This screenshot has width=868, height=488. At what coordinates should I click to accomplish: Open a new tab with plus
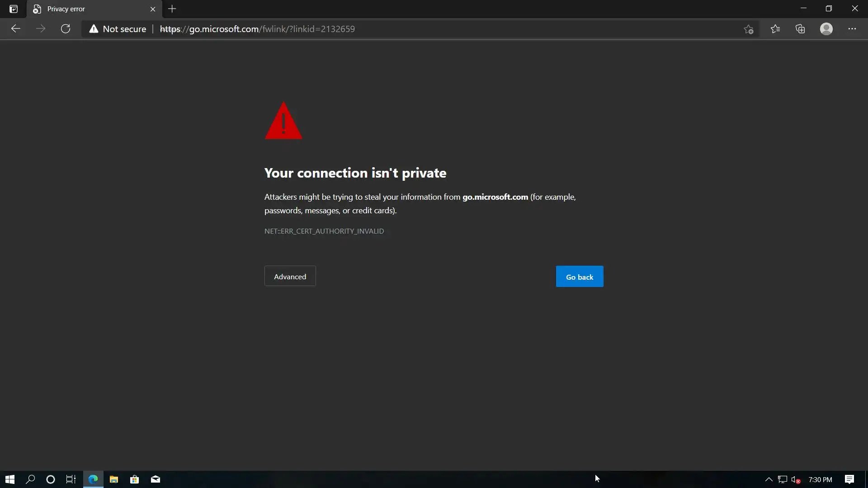tap(172, 9)
